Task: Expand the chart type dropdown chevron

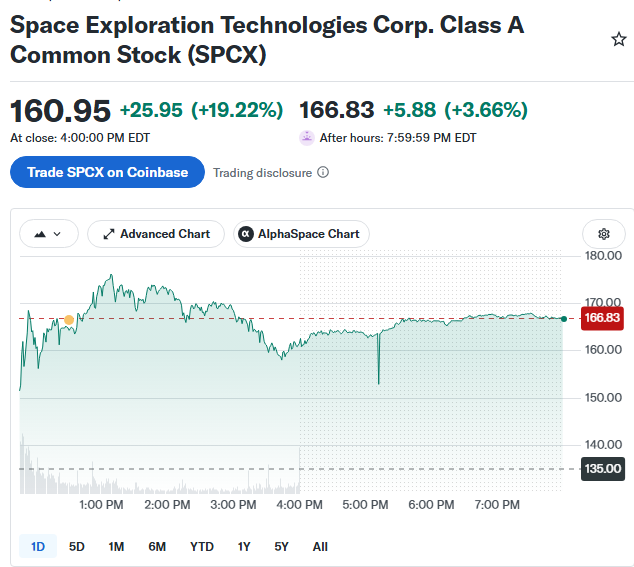Action: coord(57,234)
